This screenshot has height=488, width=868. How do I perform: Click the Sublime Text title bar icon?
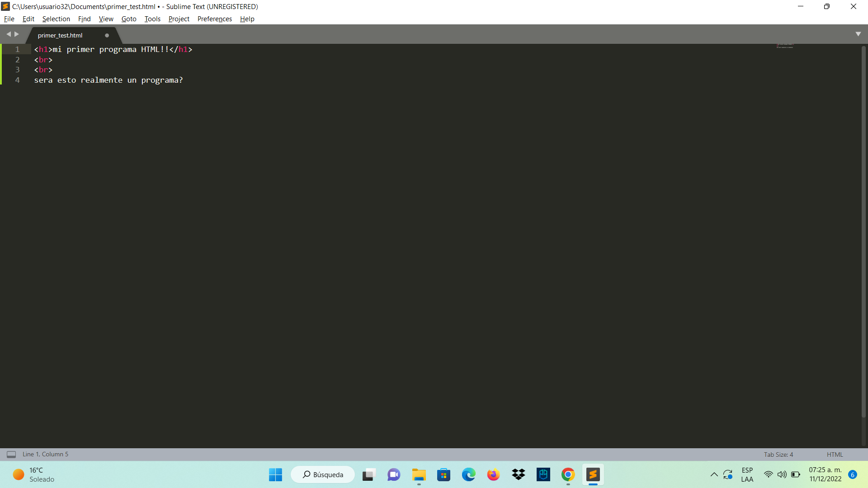(5, 6)
